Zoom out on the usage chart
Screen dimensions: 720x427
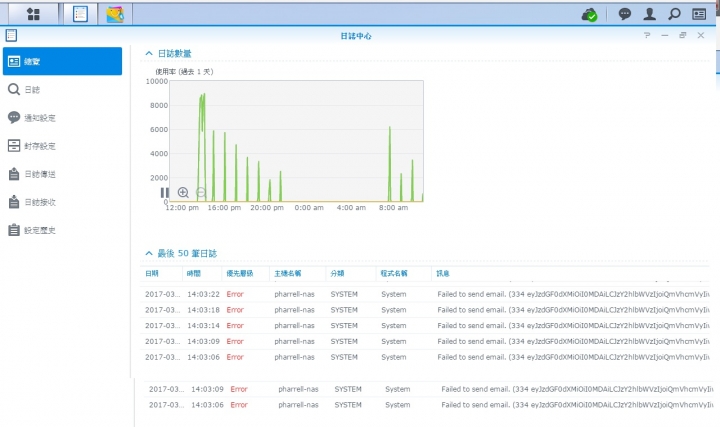(201, 192)
